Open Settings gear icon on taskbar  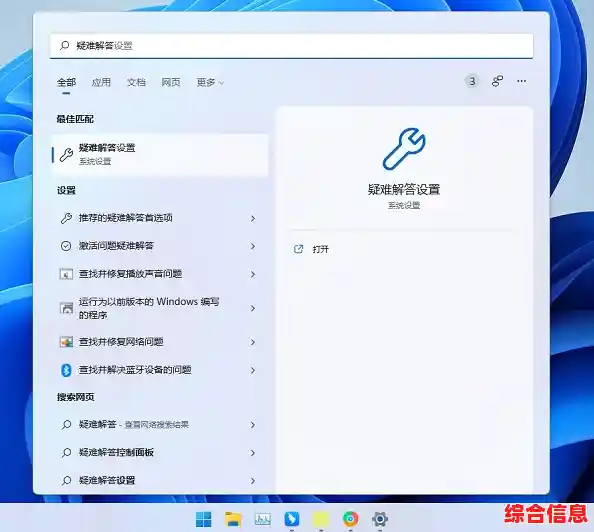[x=380, y=519]
